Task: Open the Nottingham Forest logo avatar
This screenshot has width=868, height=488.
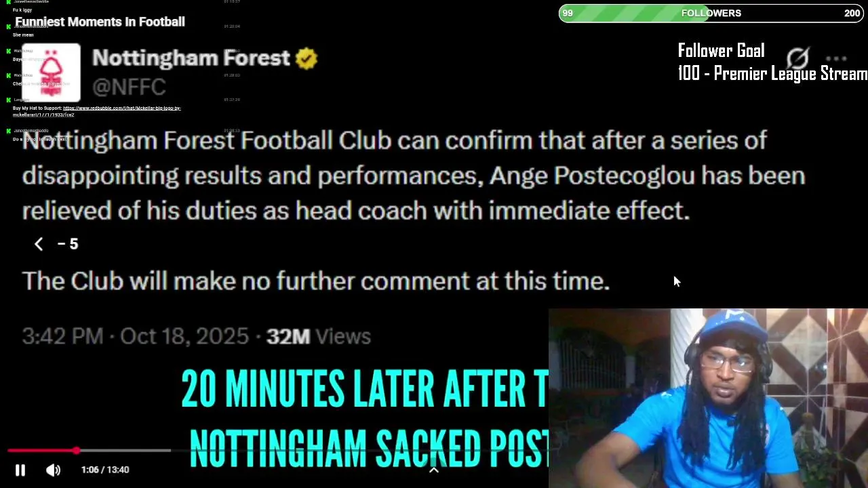Action: tap(52, 73)
